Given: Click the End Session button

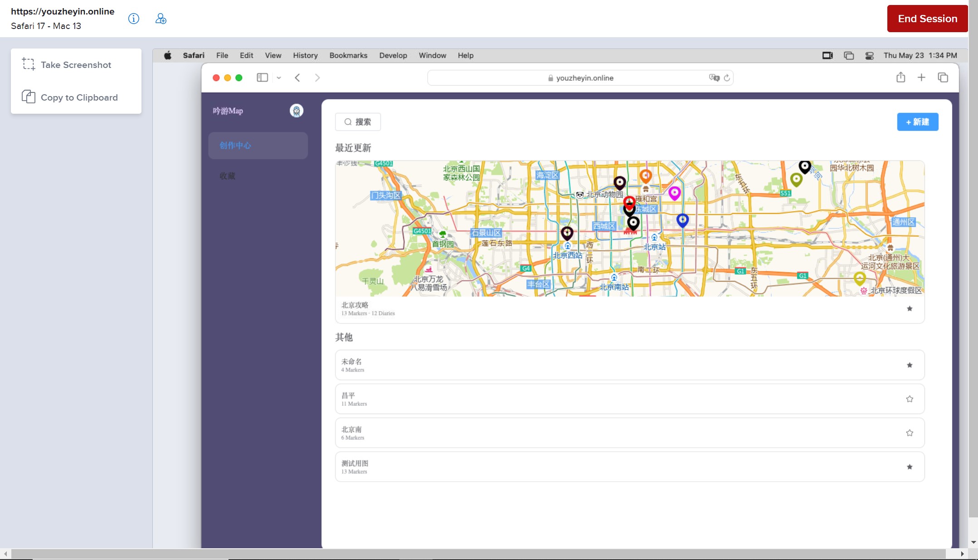Looking at the screenshot, I should (927, 19).
